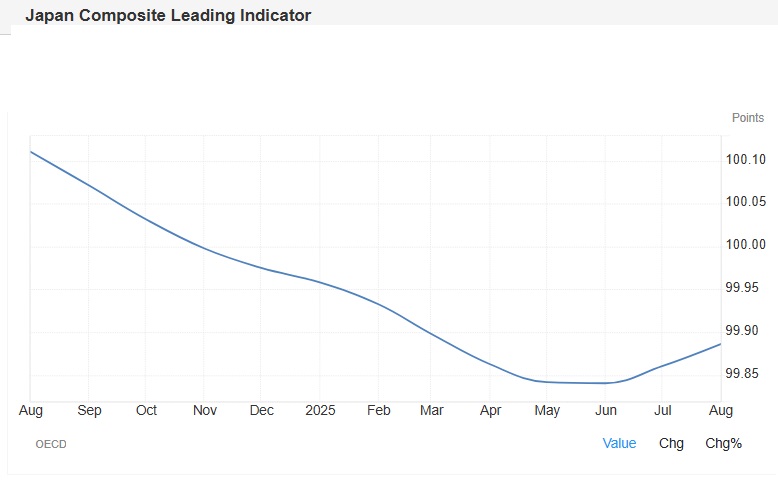The image size is (778, 480).
Task: Select the Sep marker on the time axis
Action: (x=89, y=410)
